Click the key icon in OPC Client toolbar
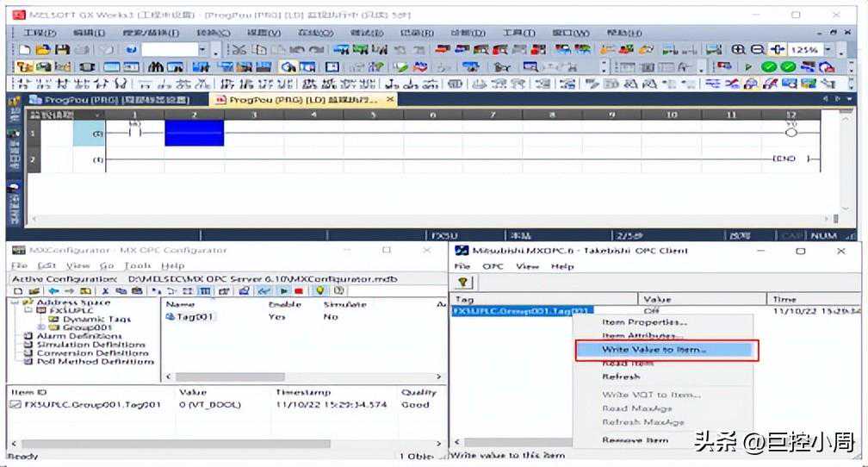868x467 pixels. coord(462,282)
